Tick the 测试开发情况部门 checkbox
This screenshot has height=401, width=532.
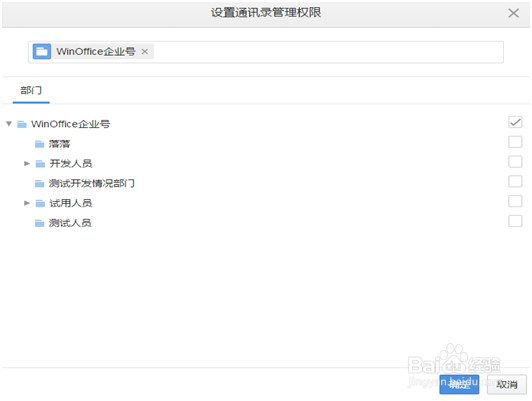coord(515,182)
